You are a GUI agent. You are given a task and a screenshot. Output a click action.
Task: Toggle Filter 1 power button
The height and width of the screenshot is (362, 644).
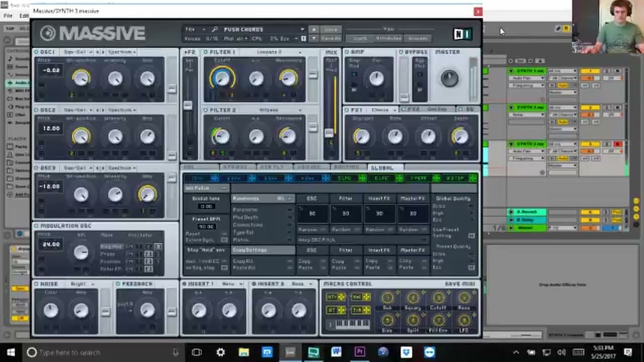[x=206, y=52]
